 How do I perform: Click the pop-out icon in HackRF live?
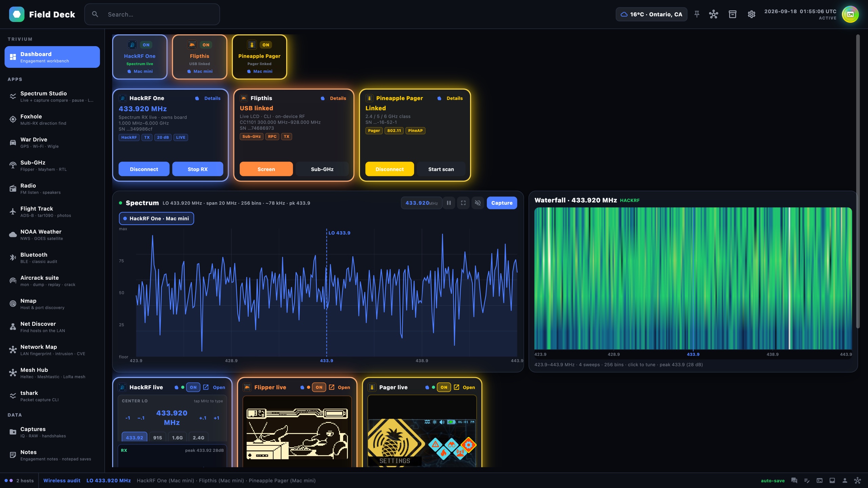(206, 387)
